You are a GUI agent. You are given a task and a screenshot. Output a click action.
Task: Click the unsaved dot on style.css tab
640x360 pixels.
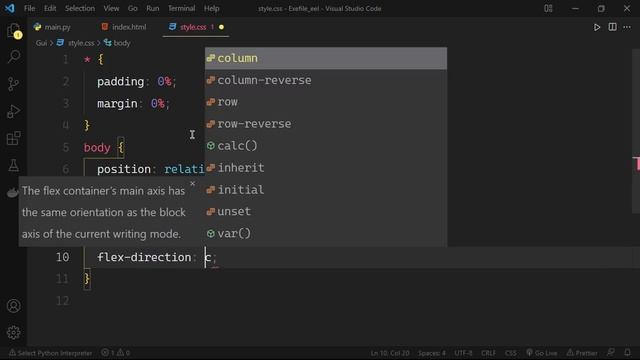click(221, 27)
